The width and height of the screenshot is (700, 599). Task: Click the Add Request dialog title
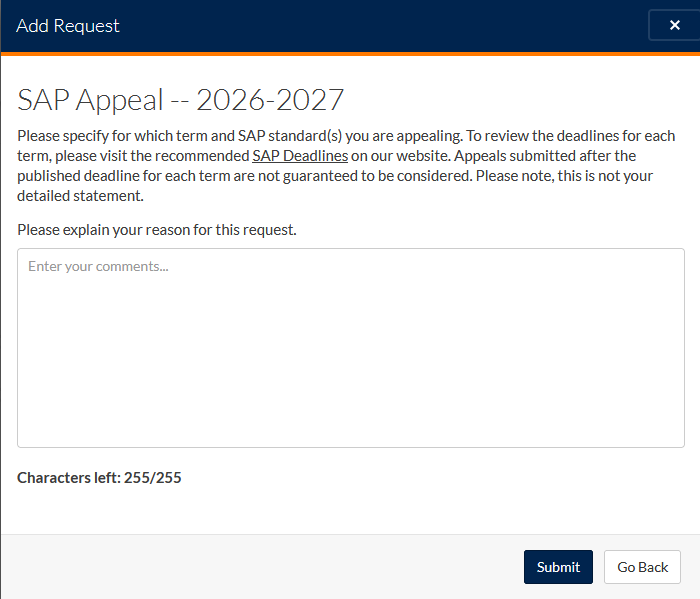tap(68, 26)
